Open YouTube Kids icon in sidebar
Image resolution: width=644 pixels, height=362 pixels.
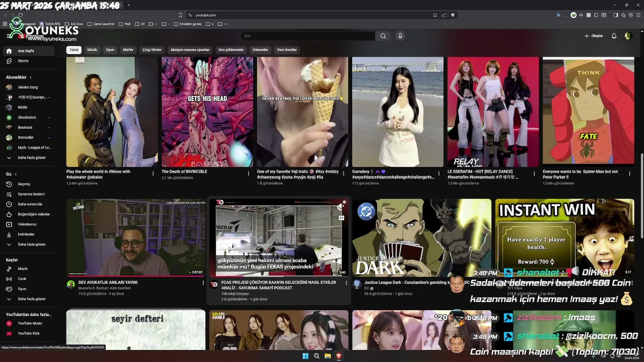[x=9, y=333]
